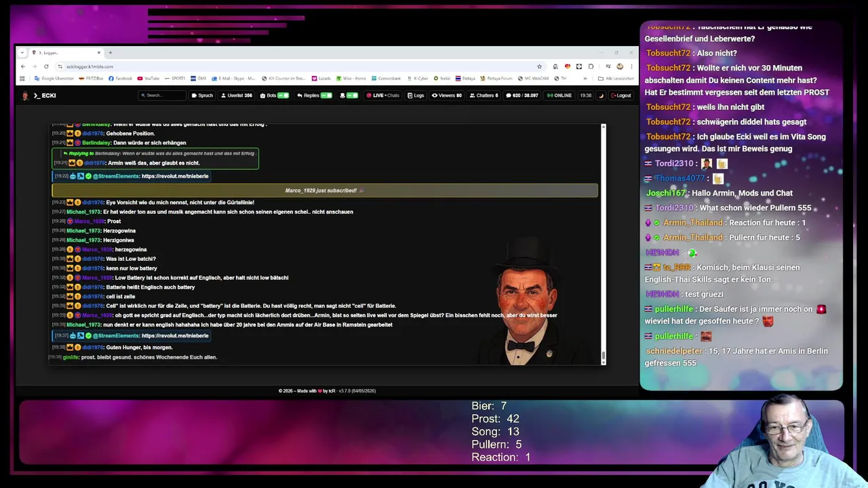This screenshot has height=488, width=868.
Task: Open the Chatters 6 list
Action: point(484,96)
